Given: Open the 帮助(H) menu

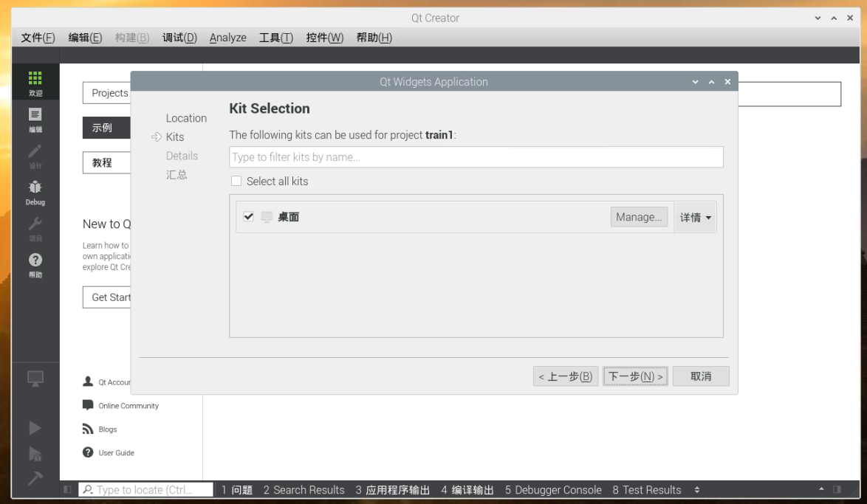Looking at the screenshot, I should click(x=374, y=38).
